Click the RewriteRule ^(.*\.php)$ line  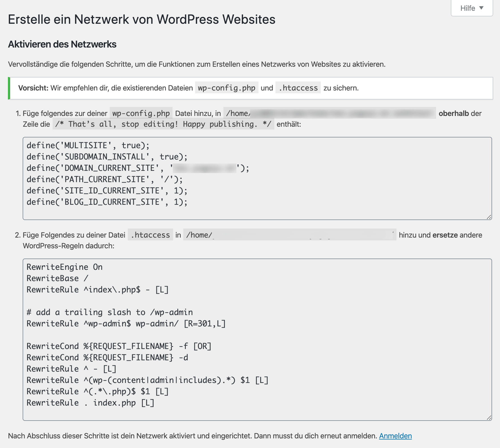[x=98, y=391]
